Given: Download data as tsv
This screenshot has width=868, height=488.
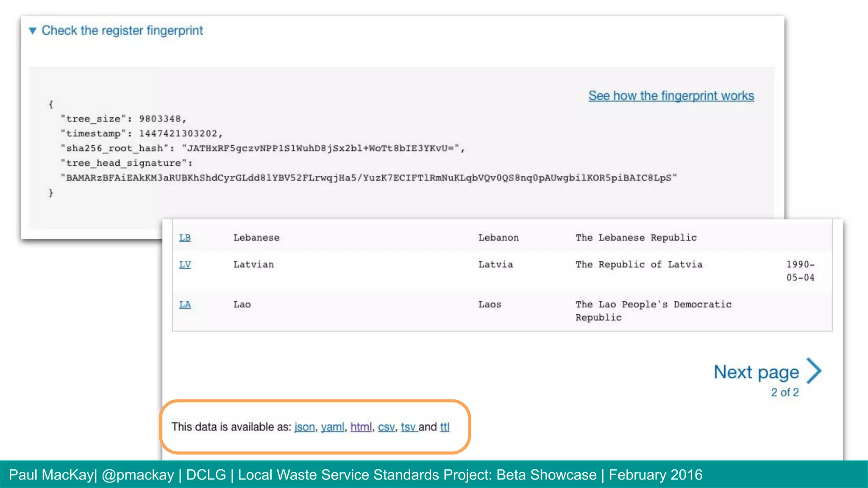Looking at the screenshot, I should point(408,427).
